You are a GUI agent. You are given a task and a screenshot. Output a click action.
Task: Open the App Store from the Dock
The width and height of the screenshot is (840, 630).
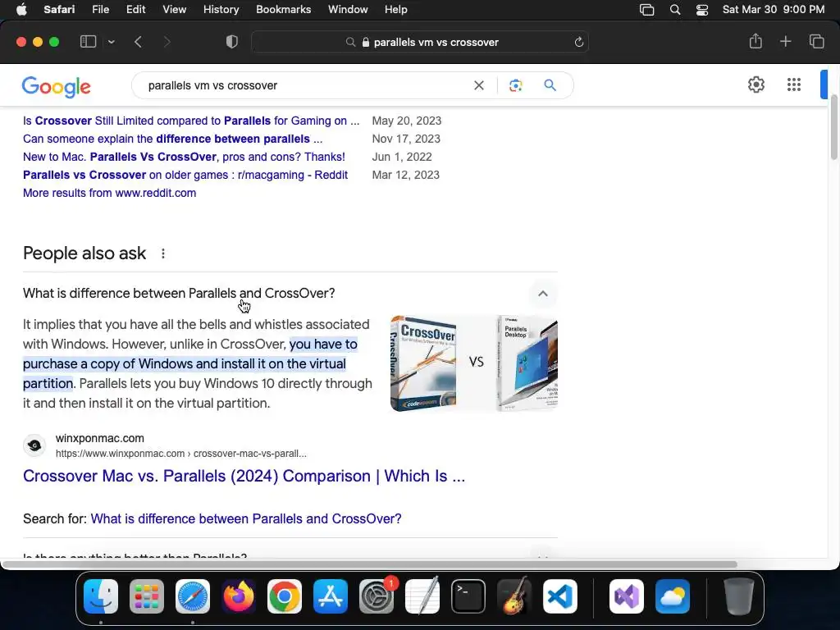point(331,596)
